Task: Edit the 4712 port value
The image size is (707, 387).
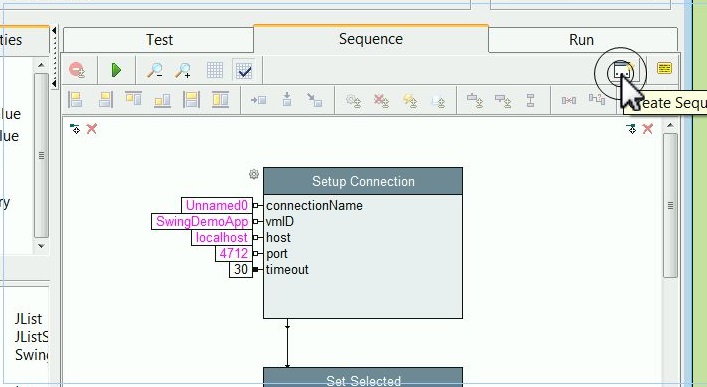Action: (x=234, y=253)
